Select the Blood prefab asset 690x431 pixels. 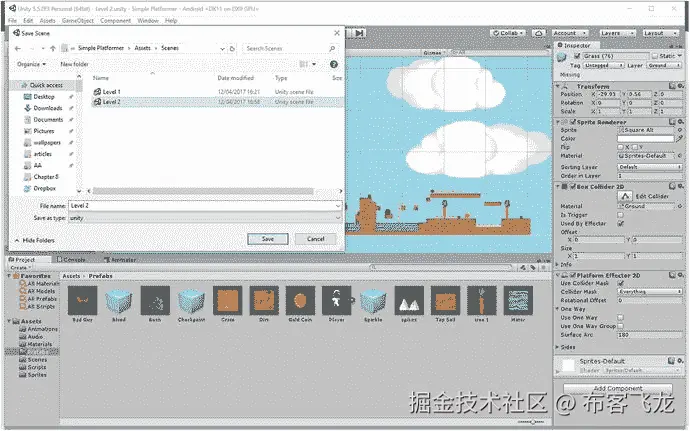[x=119, y=300]
